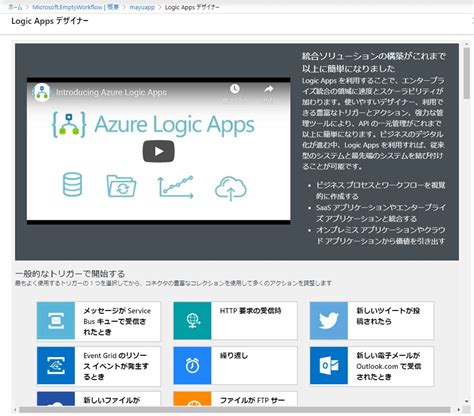Click the scroll-left arrow of horizontal scrollbar

(15, 410)
